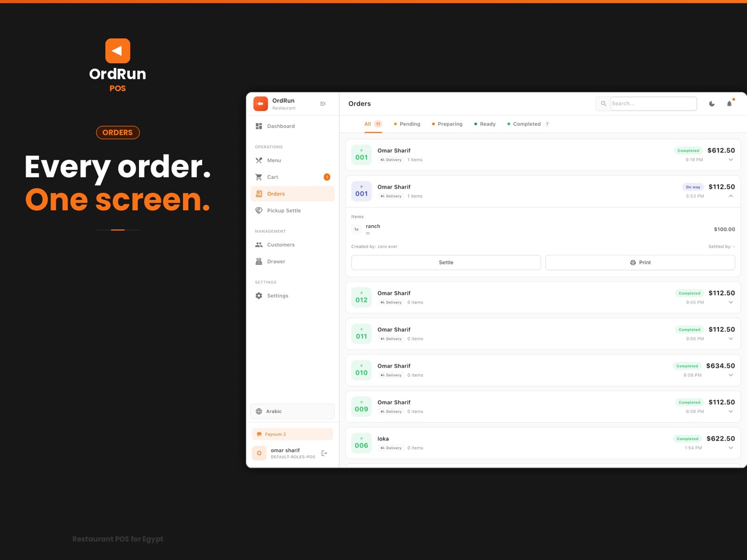Click the Cart badge showing 1

coord(327,177)
